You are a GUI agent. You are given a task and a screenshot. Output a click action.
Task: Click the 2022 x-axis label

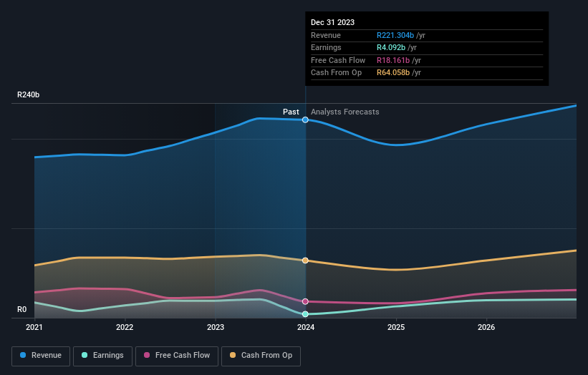(125, 328)
